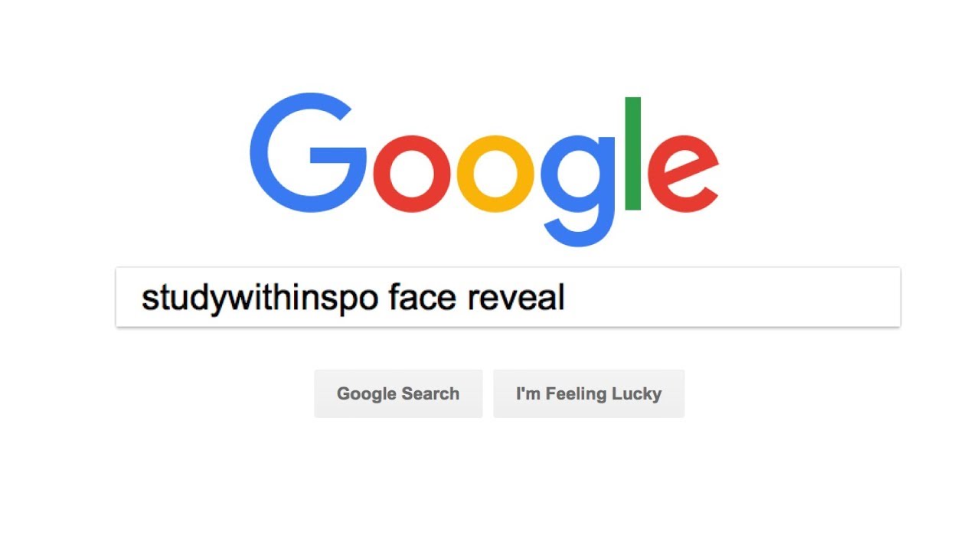Click the I'm Feeling Lucky button
Image resolution: width=980 pixels, height=551 pixels.
coord(589,393)
